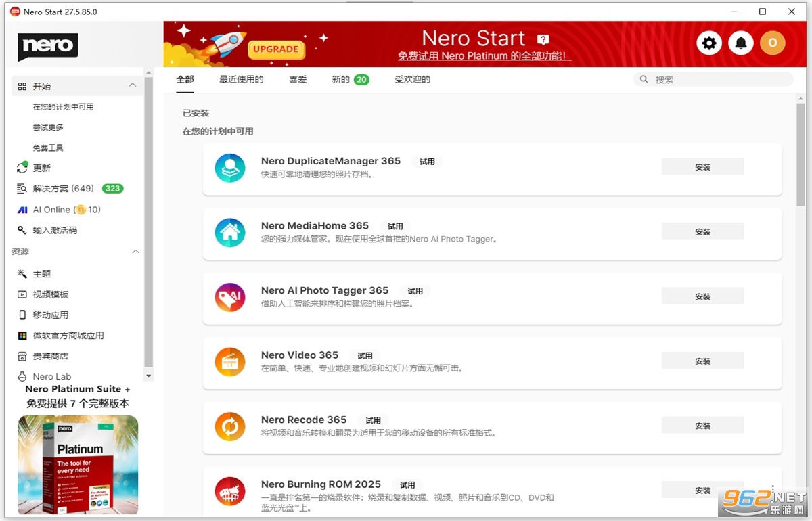Click the 视频模板 template icon
812x521 pixels.
[22, 294]
